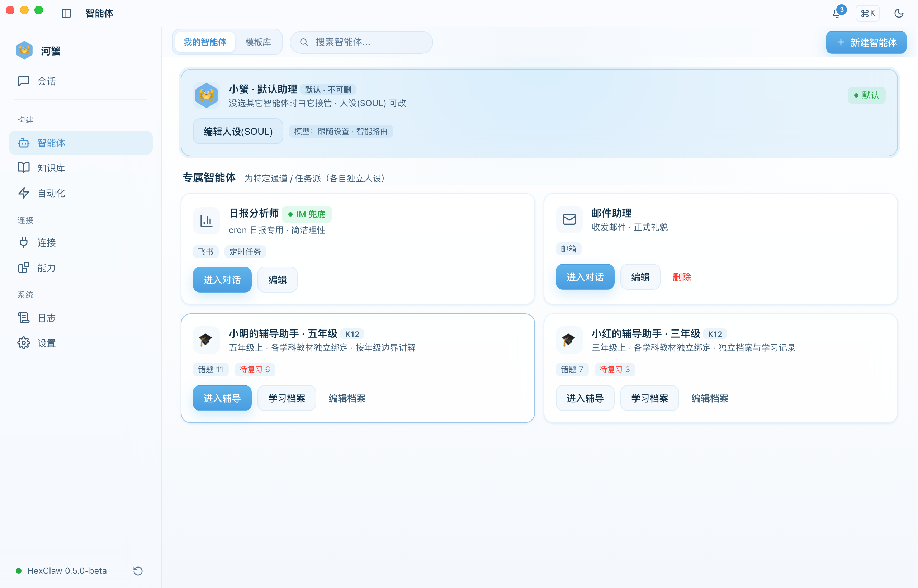Edit the 日报分析师 agent
The height and width of the screenshot is (588, 918).
[277, 280]
